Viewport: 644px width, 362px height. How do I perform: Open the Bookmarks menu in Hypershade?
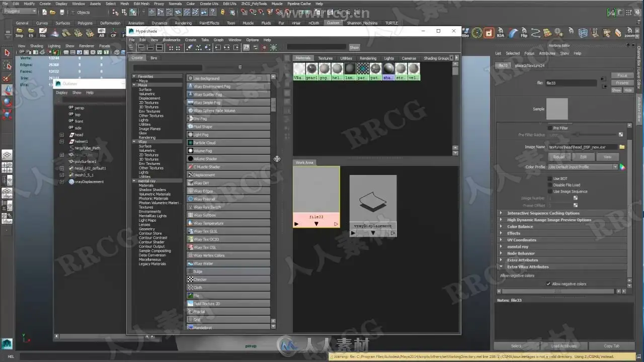[x=172, y=40]
